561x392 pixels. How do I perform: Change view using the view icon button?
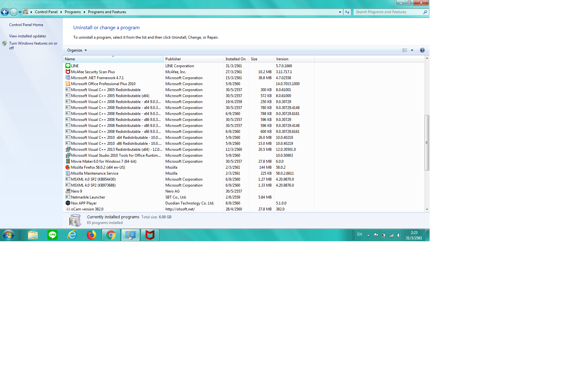coord(405,50)
